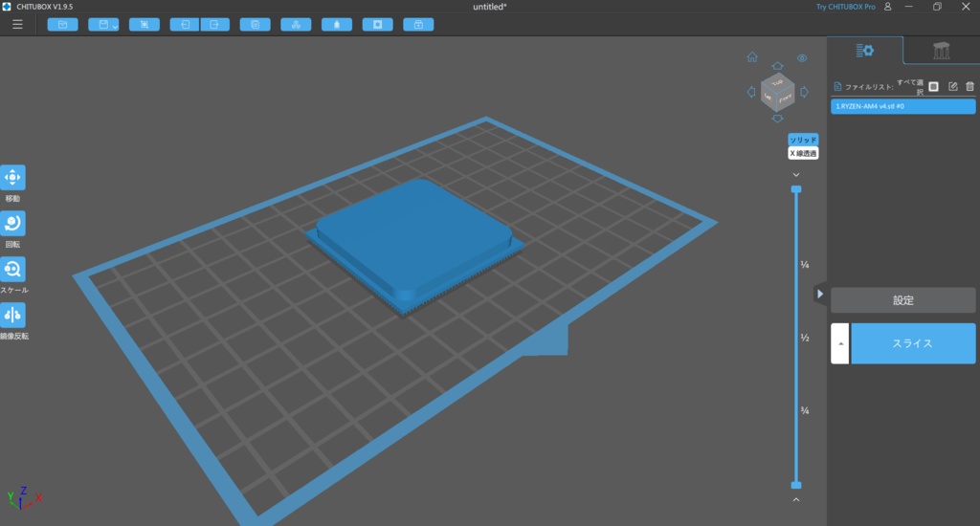Image resolution: width=980 pixels, height=526 pixels.
Task: Switch to X-ray (X線透過) render mode
Action: [803, 153]
